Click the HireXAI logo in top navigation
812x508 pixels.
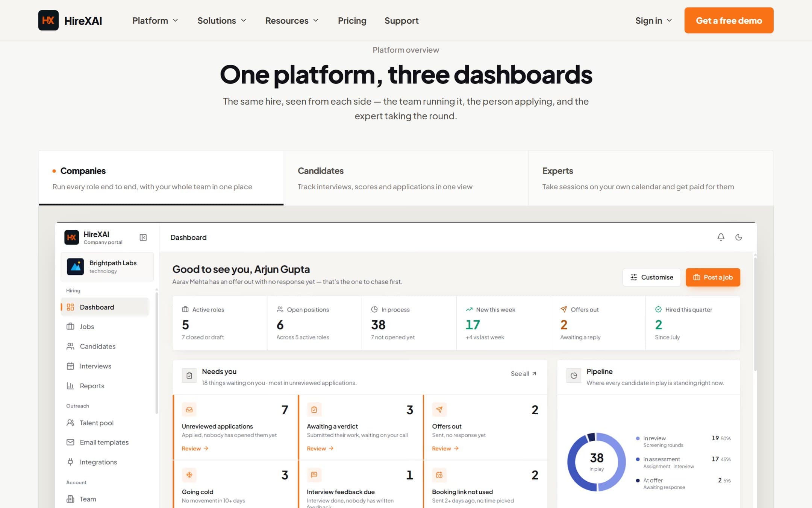[x=70, y=20]
